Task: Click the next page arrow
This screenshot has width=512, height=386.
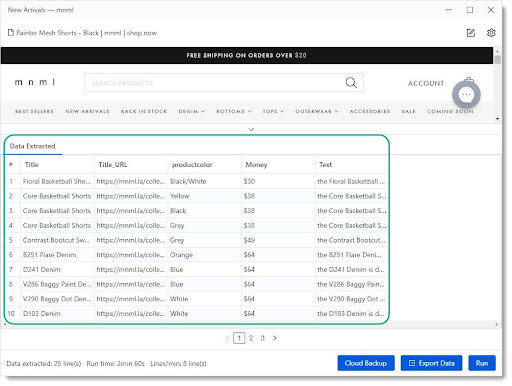Action: (x=274, y=338)
